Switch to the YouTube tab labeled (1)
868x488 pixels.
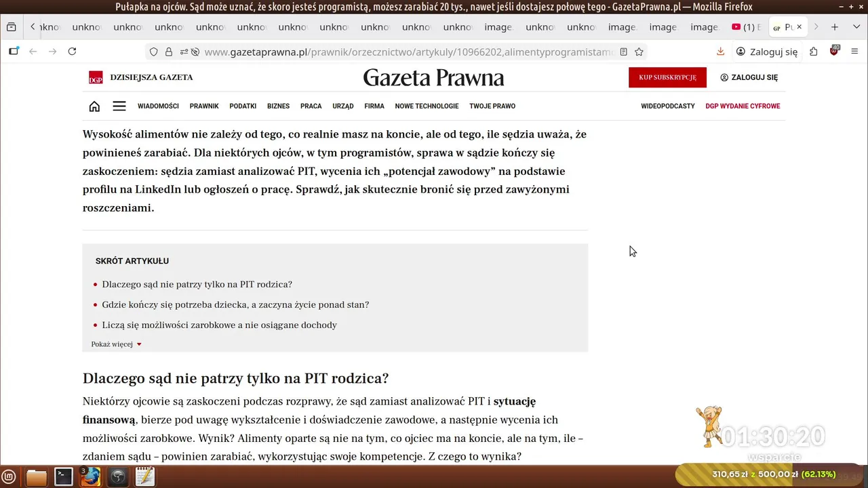(x=747, y=27)
